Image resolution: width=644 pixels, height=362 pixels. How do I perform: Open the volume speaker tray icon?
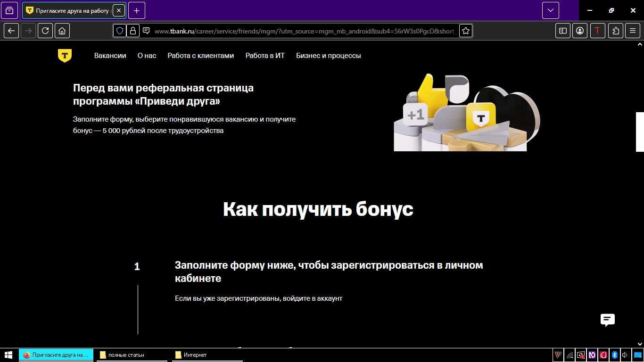[x=625, y=355]
